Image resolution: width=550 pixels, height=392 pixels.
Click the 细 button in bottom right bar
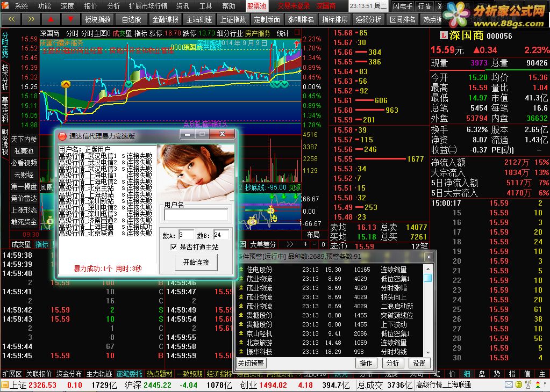[x=467, y=374]
